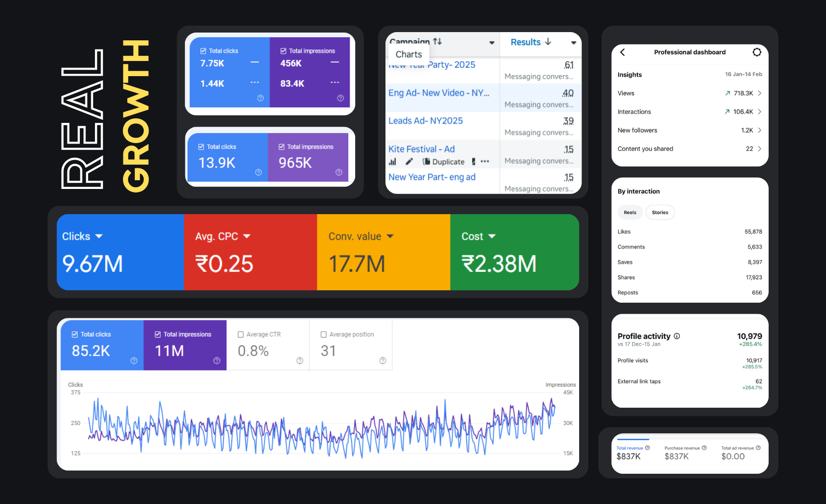This screenshot has height=504, width=826.
Task: Open the Cost metric dropdown
Action: click(492, 236)
